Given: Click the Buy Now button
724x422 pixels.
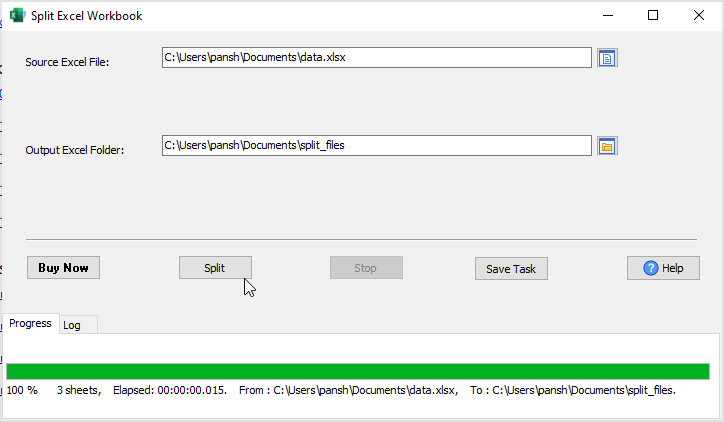Looking at the screenshot, I should pyautogui.click(x=63, y=268).
